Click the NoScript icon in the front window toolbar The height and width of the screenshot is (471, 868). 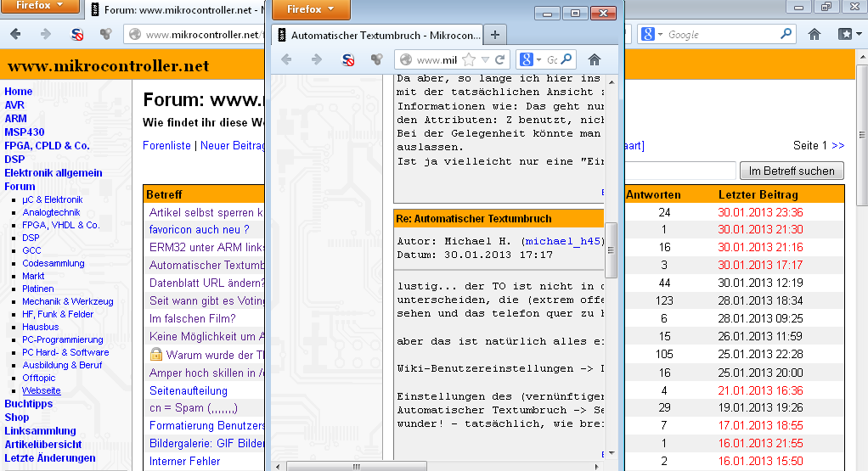coord(347,59)
